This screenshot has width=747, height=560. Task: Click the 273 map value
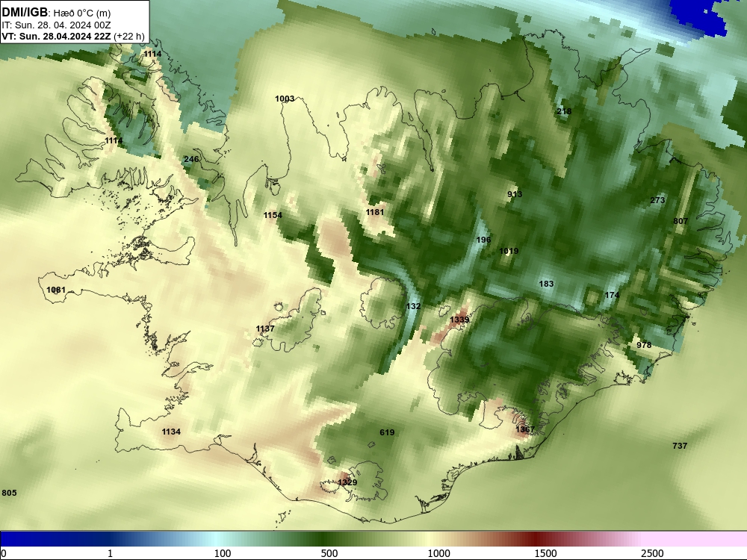pos(657,200)
